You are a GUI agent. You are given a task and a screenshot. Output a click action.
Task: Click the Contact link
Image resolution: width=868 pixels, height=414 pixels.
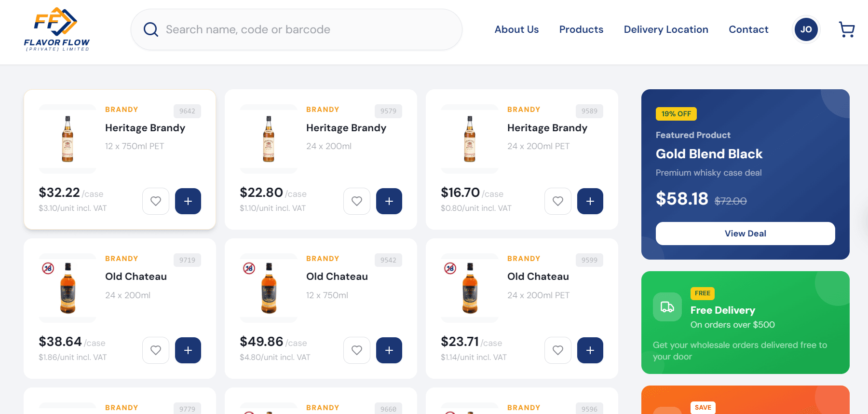pos(748,29)
